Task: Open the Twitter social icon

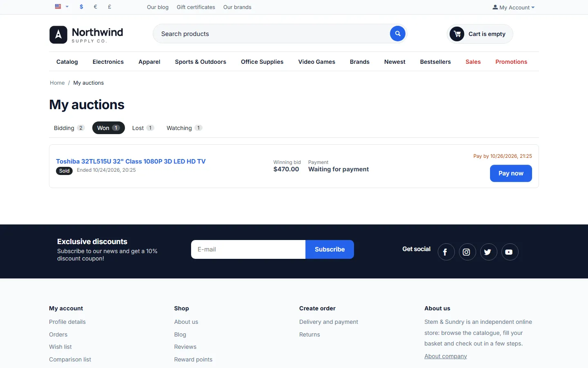Action: coord(488,252)
